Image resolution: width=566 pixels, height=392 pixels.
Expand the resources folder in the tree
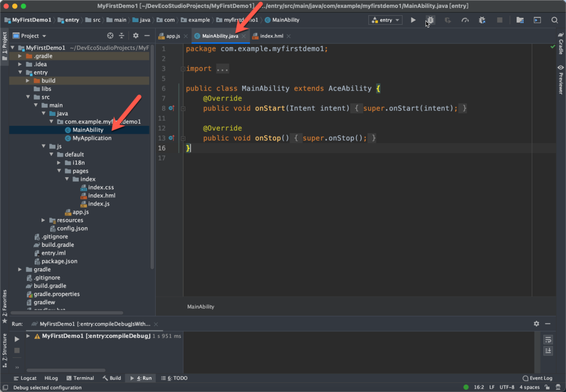(43, 220)
